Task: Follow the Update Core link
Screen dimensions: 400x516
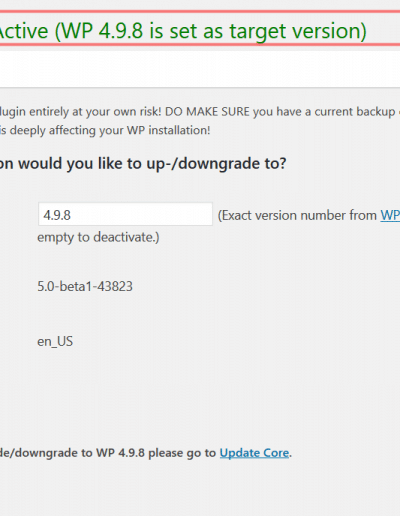Action: coord(254,453)
